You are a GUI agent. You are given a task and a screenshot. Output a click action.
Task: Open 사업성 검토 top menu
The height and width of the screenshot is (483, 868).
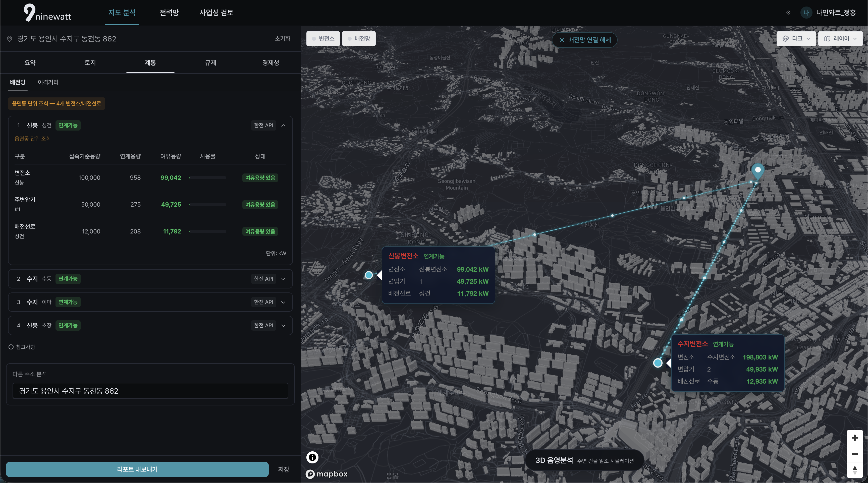(x=216, y=13)
